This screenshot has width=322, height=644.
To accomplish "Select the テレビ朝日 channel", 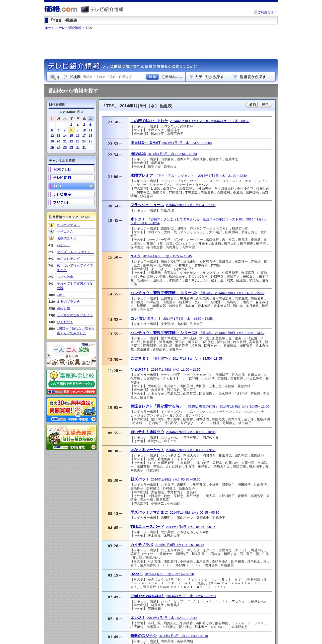I will pyautogui.click(x=71, y=178).
